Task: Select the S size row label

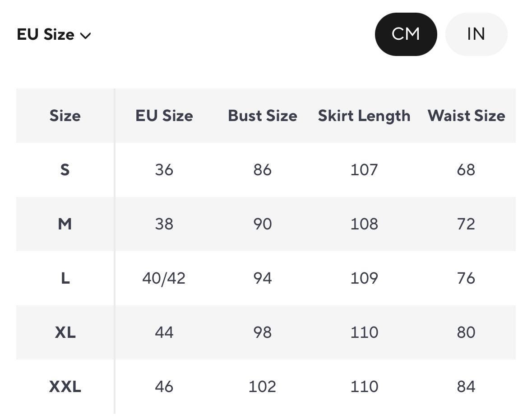Action: click(65, 170)
